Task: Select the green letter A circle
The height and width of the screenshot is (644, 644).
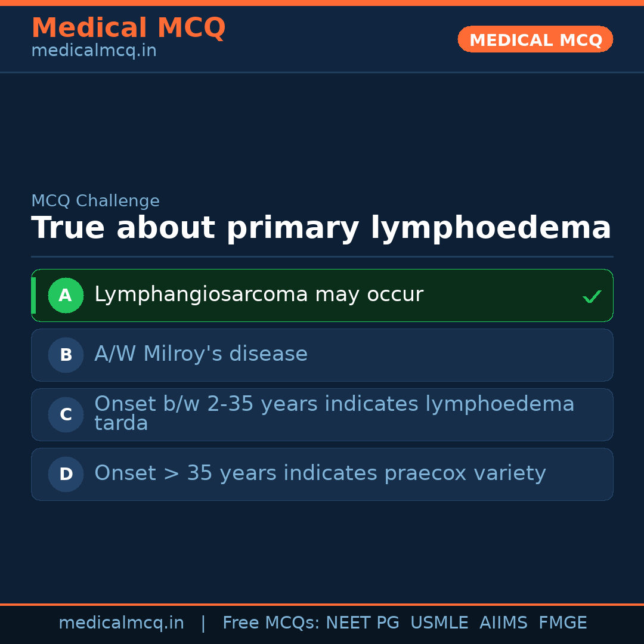Action: point(66,296)
